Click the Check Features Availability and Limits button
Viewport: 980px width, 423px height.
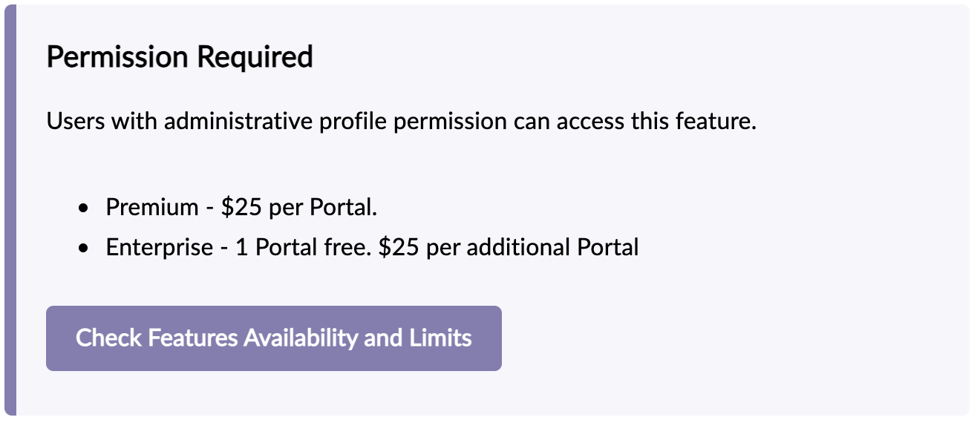(x=274, y=338)
